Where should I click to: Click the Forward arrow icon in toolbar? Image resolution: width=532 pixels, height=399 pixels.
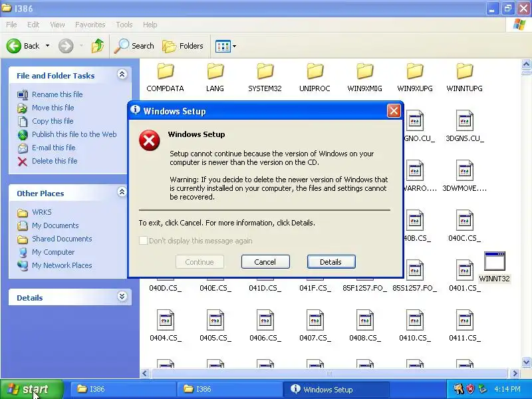coord(66,46)
